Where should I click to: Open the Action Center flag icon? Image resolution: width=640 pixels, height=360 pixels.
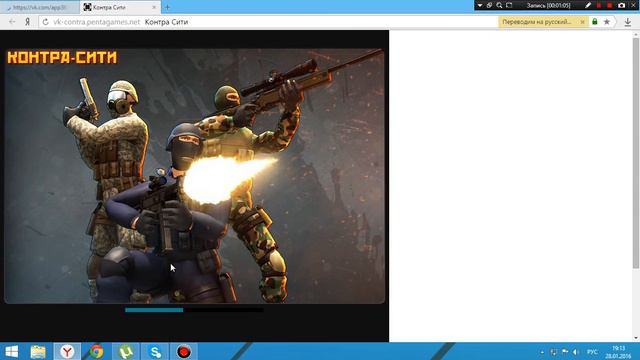(565, 351)
